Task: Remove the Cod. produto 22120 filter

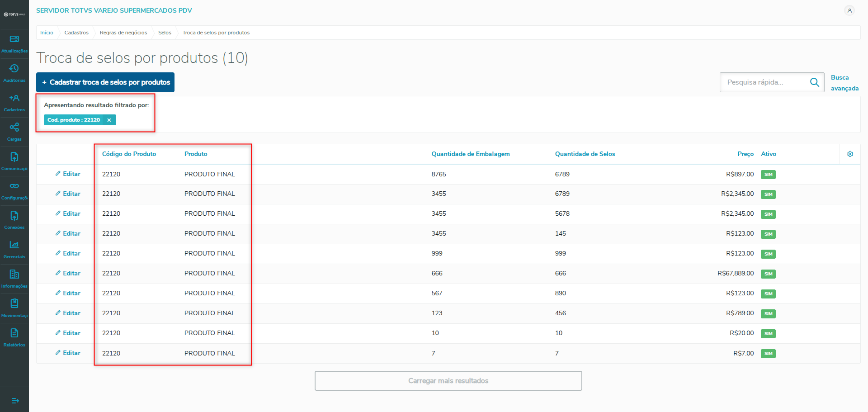Action: [x=109, y=120]
